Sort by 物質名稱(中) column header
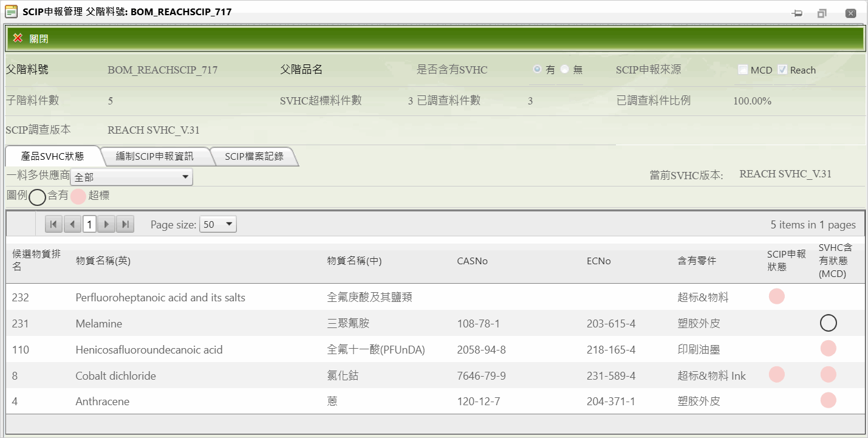Image resolution: width=868 pixels, height=438 pixels. click(355, 261)
